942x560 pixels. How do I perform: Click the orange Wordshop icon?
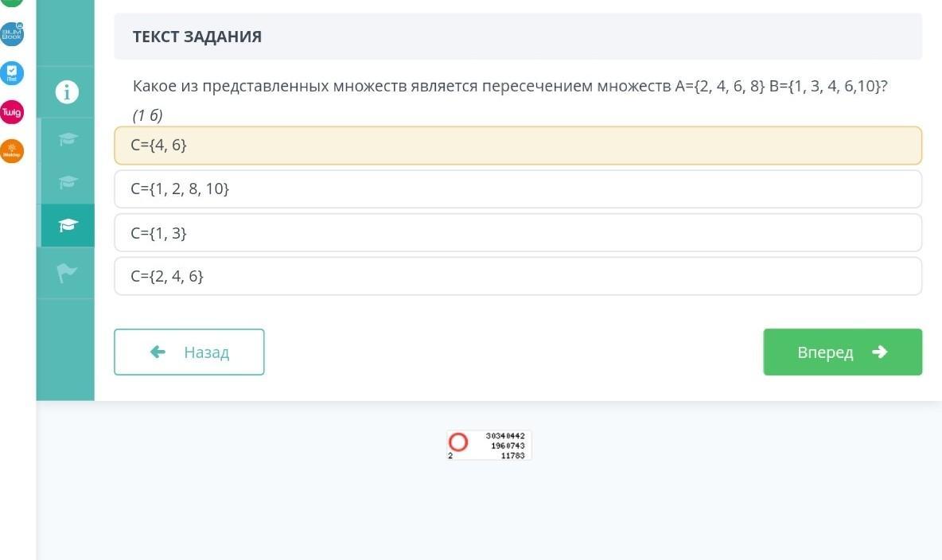[12, 151]
